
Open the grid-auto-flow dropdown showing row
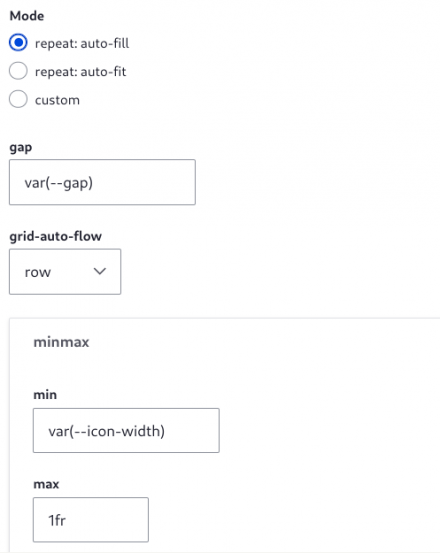tap(65, 272)
